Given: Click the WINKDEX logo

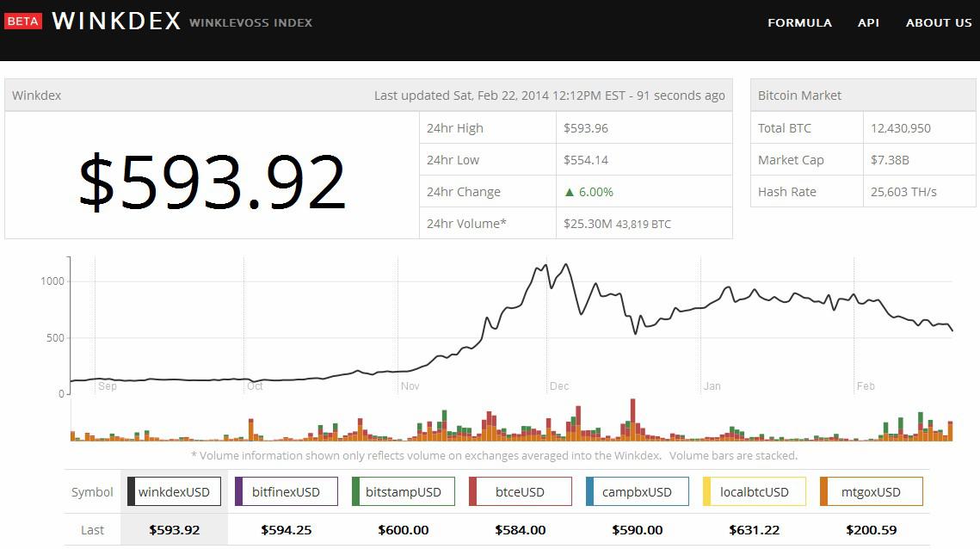Looking at the screenshot, I should click(x=116, y=22).
